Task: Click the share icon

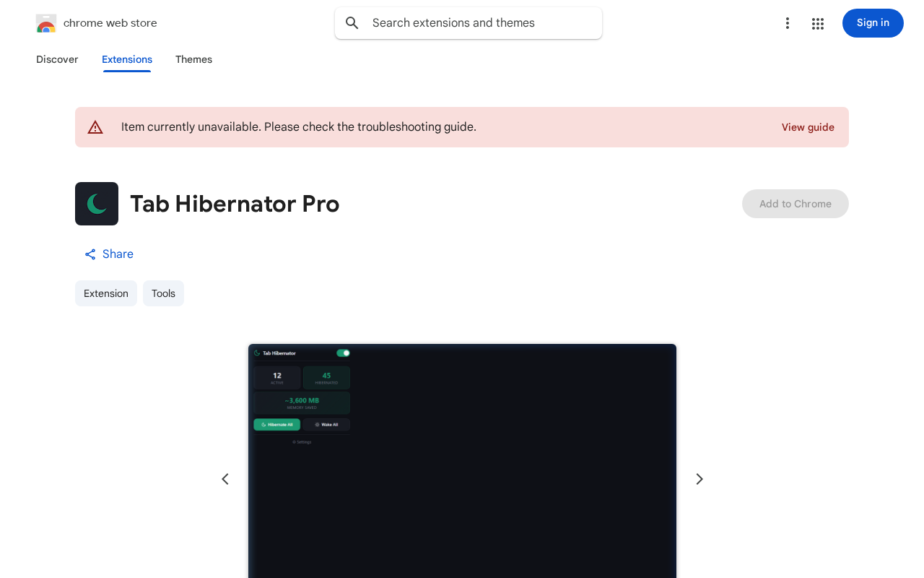Action: pyautogui.click(x=90, y=254)
